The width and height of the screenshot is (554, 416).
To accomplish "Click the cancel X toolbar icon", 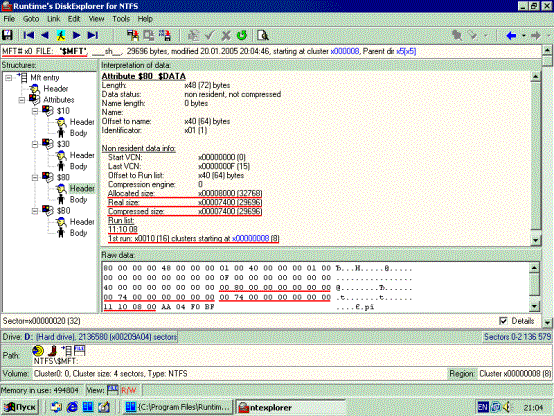I will click(x=226, y=35).
